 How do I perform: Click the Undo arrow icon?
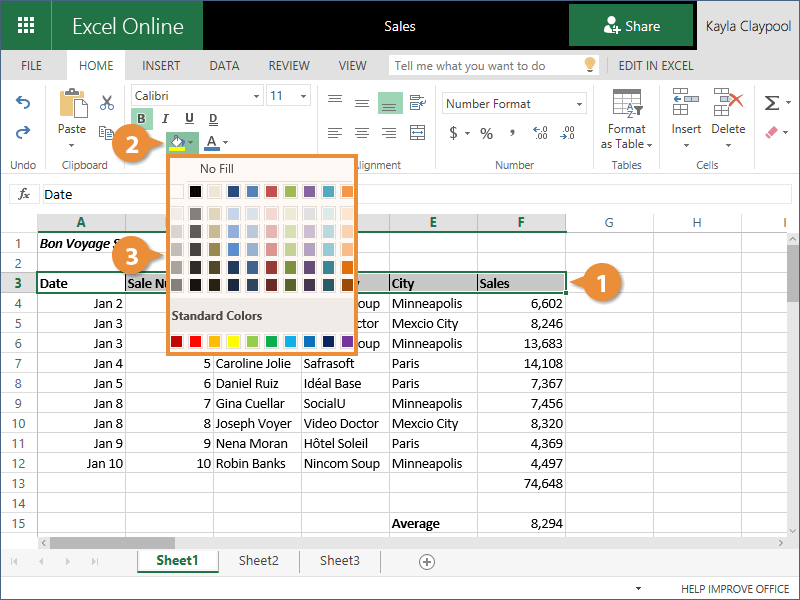pyautogui.click(x=23, y=103)
